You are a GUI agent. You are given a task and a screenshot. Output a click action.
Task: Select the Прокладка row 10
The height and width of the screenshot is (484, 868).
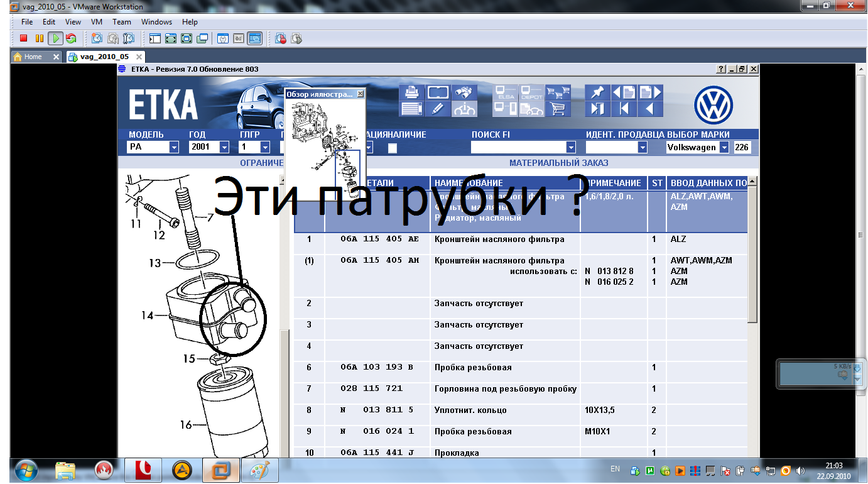[521, 453]
